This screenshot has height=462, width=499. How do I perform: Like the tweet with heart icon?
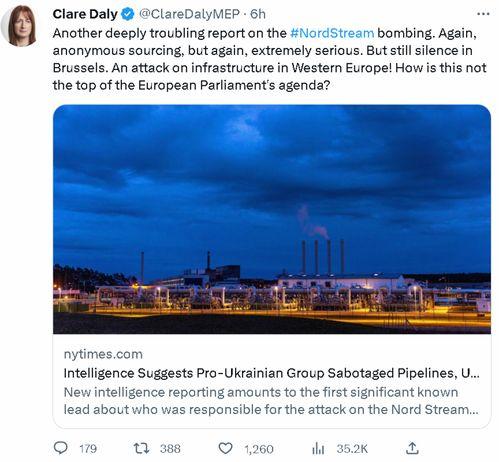tap(225, 448)
